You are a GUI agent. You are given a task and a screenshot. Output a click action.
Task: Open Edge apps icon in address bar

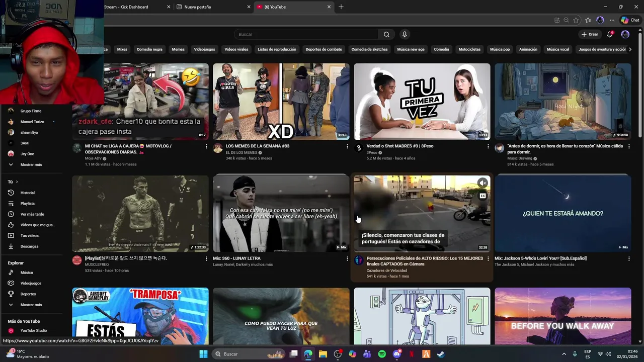coord(557,20)
